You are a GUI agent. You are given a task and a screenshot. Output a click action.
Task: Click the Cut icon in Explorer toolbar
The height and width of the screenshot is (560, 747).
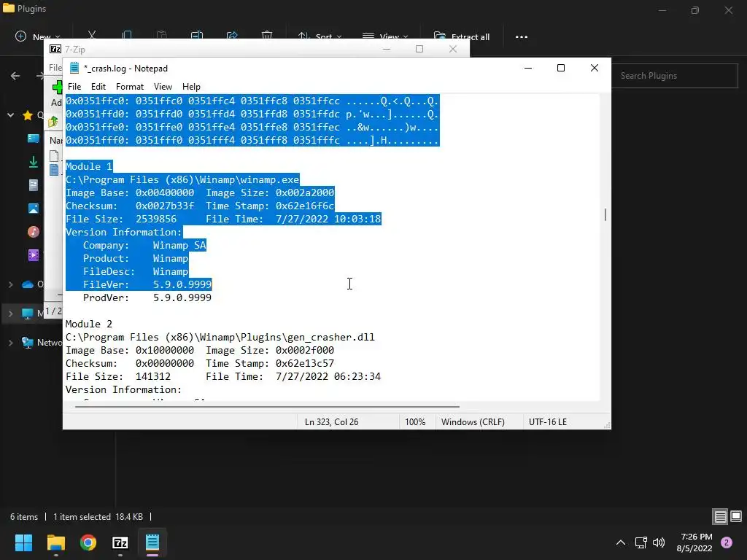92,36
